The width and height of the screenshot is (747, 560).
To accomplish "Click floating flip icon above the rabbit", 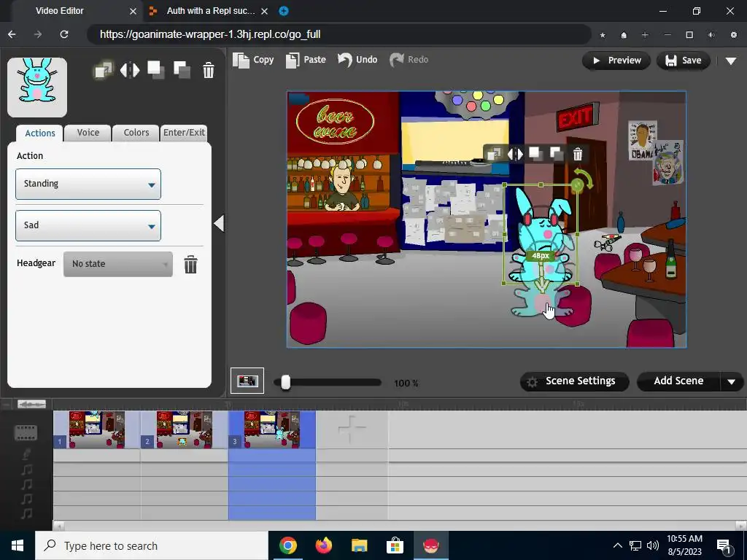I will click(x=515, y=154).
